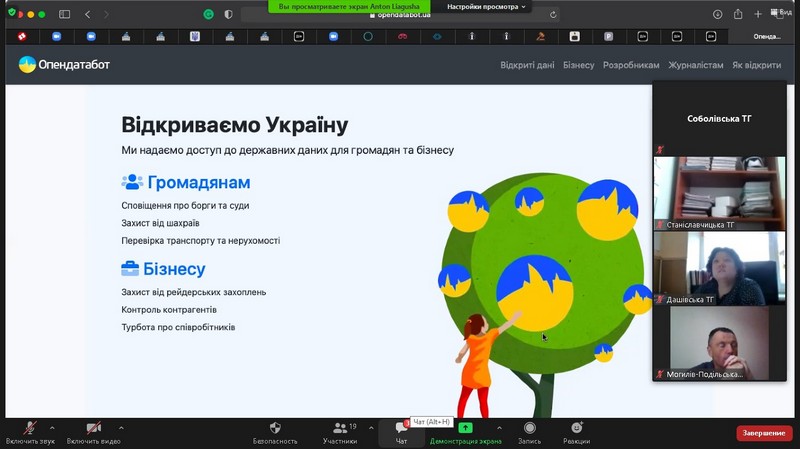Click the opendatabot.ua address bar
Image resolution: width=800 pixels, height=449 pixels.
(x=401, y=15)
